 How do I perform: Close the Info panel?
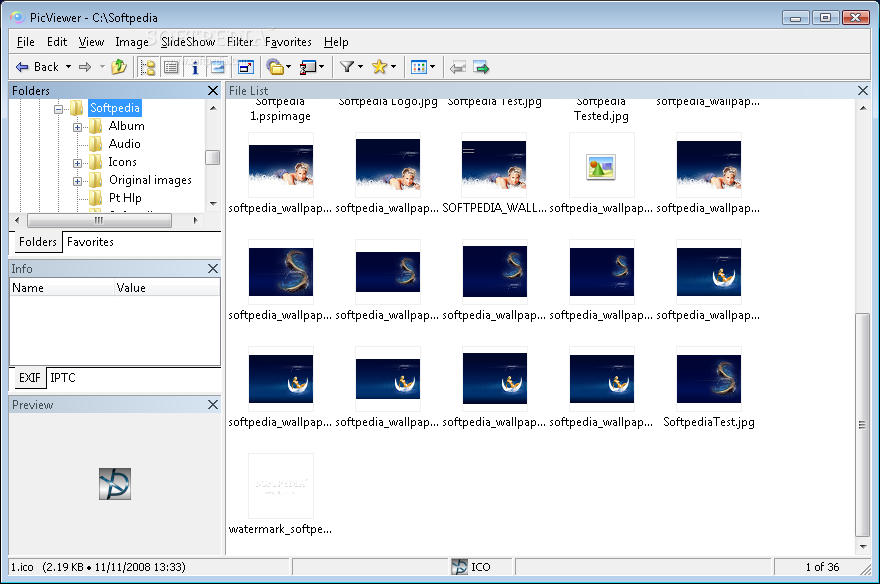(213, 269)
